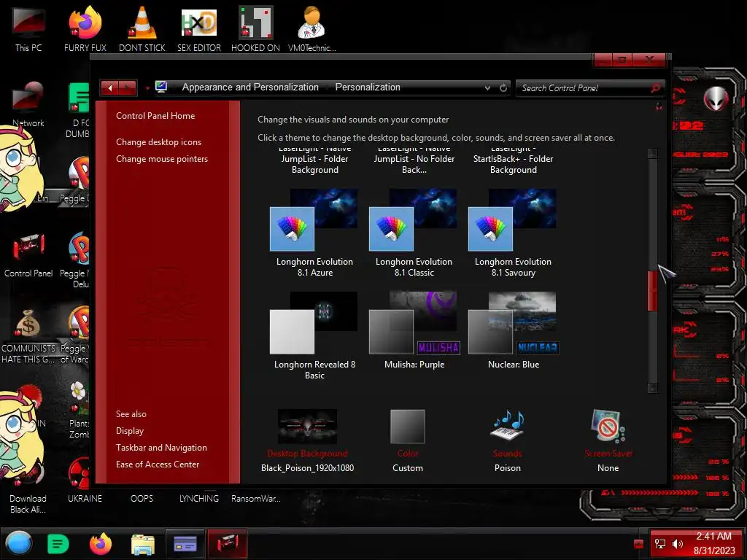The image size is (747, 560).
Task: Refresh the Control Panel address bar
Action: tap(503, 88)
